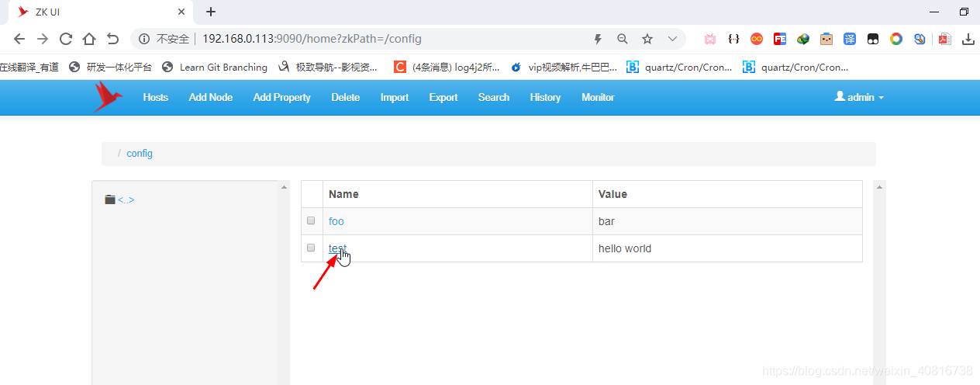Viewport: 980px width, 385px height.
Task: Go forward in browser history
Action: coord(43,39)
